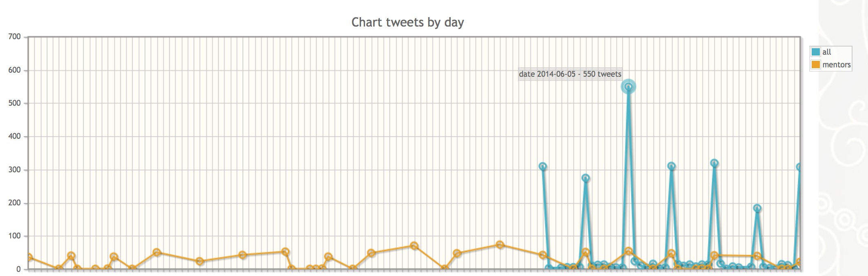This screenshot has width=868, height=276.
Task: Select the second-tallest teal peak above 300
Action: 714,163
